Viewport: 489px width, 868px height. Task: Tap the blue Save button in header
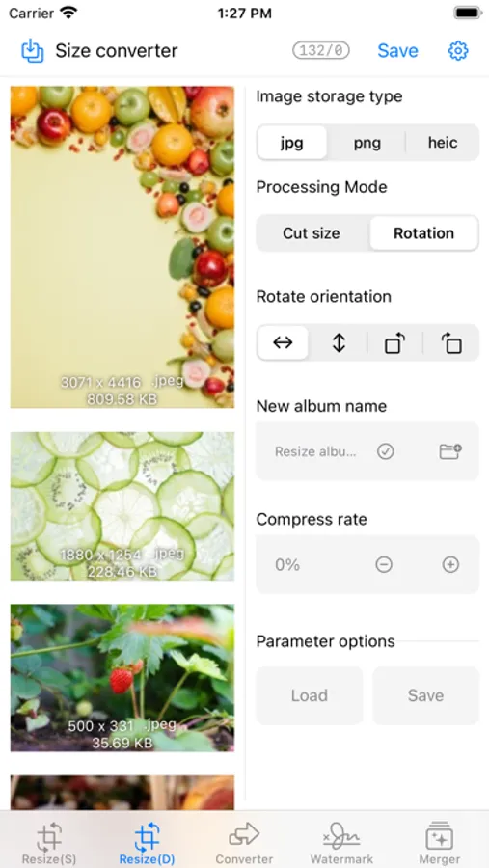pyautogui.click(x=397, y=51)
